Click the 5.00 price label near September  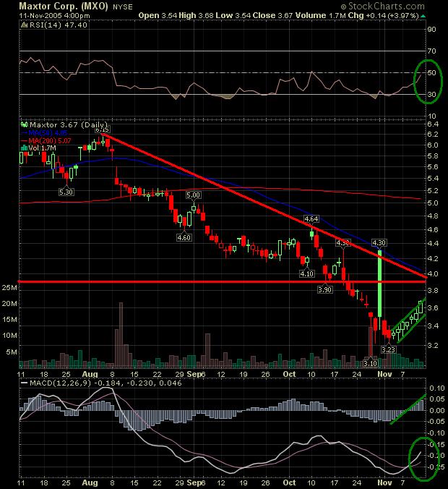[x=193, y=195]
